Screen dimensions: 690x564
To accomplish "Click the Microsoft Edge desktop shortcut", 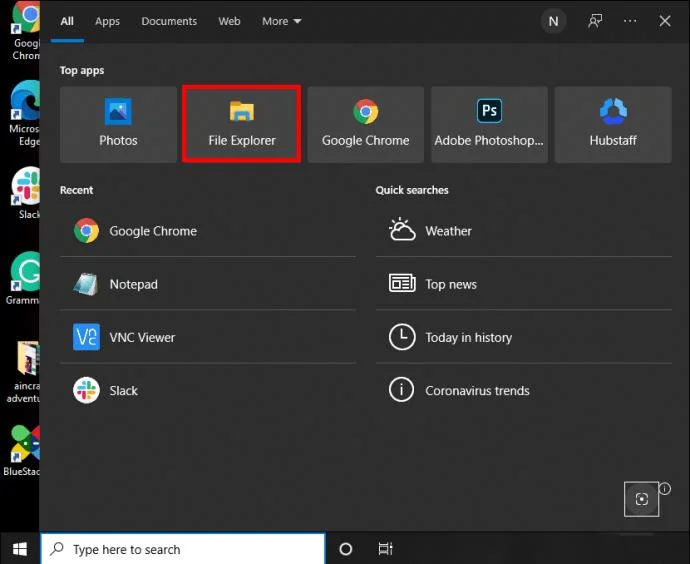I will tap(25, 114).
